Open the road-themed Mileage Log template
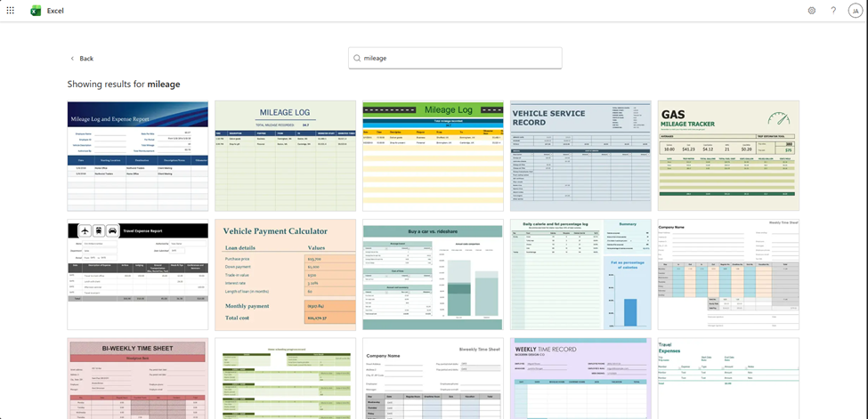Viewport: 868px width, 419px height. 433,156
